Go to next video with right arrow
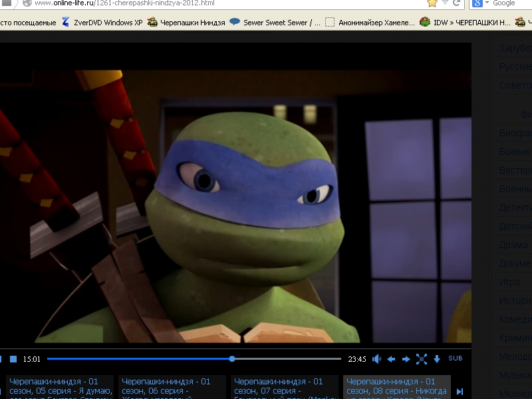This screenshot has width=532, height=399. click(406, 359)
